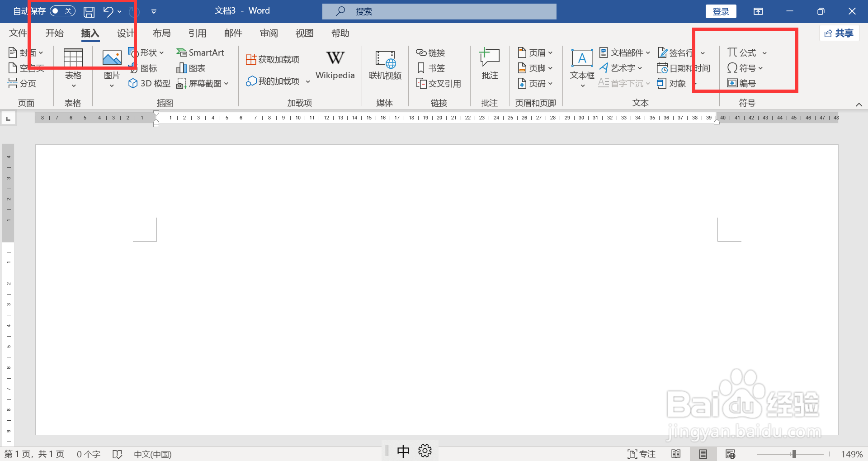Switch to Read Mode view
This screenshot has width=868, height=461.
coord(676,454)
